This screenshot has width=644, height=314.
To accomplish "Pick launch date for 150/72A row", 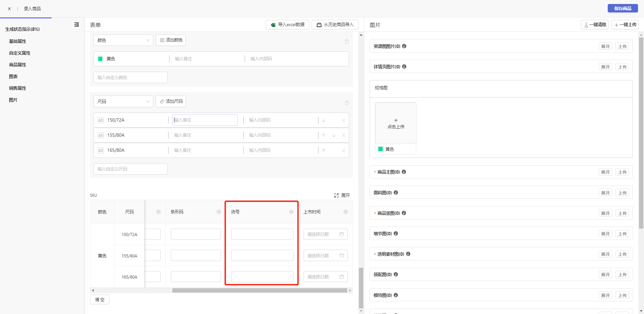I will coord(325,234).
